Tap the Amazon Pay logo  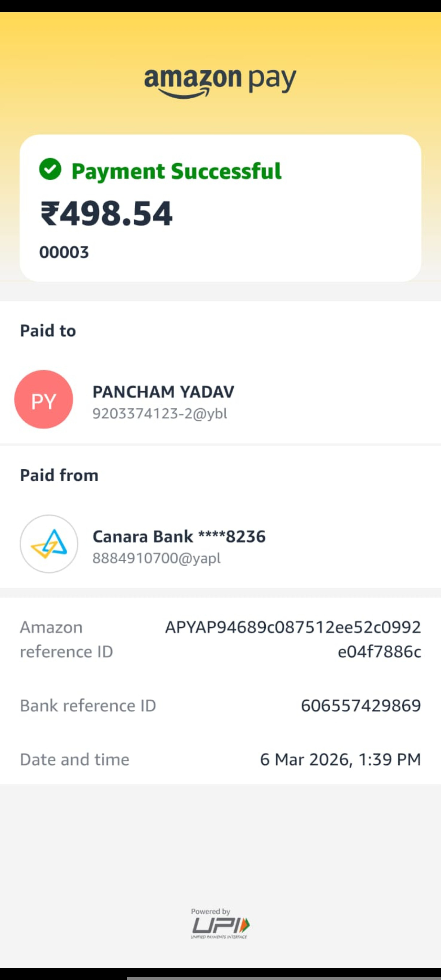point(220,83)
